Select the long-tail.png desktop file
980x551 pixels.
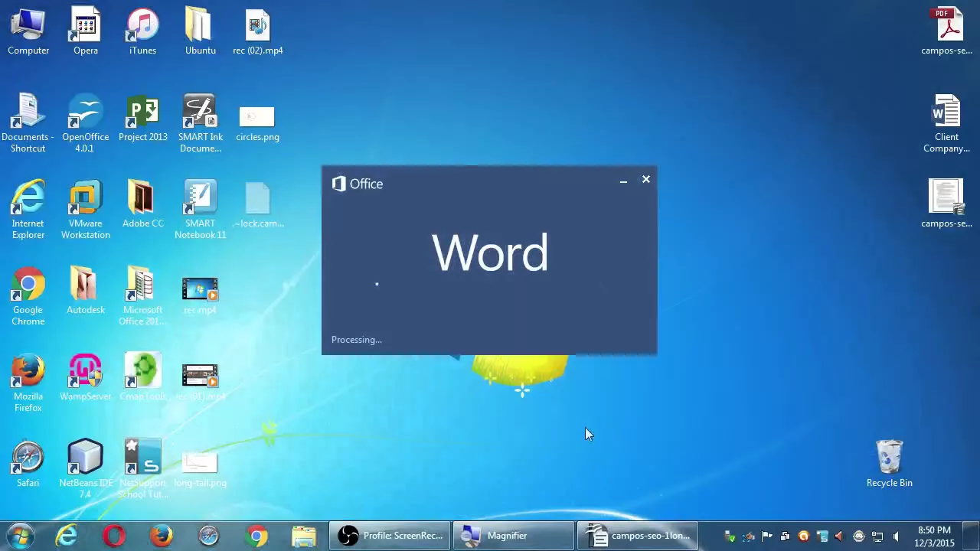point(200,468)
